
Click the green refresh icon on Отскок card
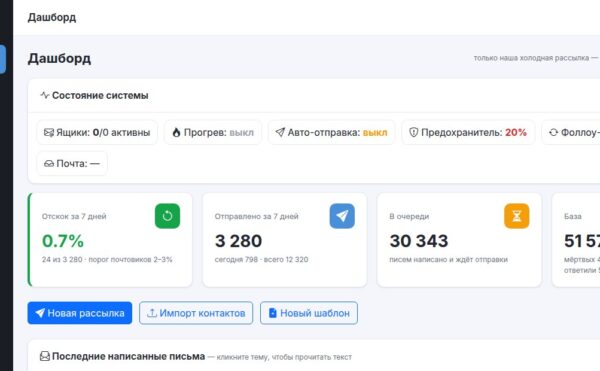click(x=167, y=216)
